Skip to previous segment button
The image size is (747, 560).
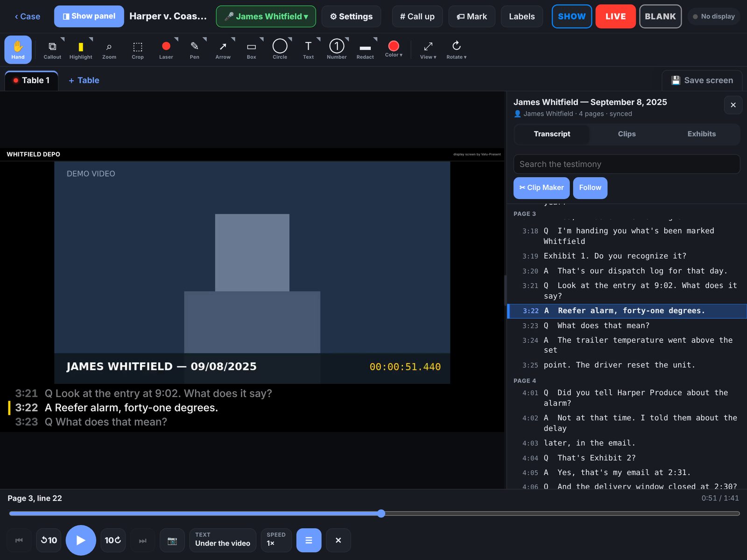pos(19,540)
